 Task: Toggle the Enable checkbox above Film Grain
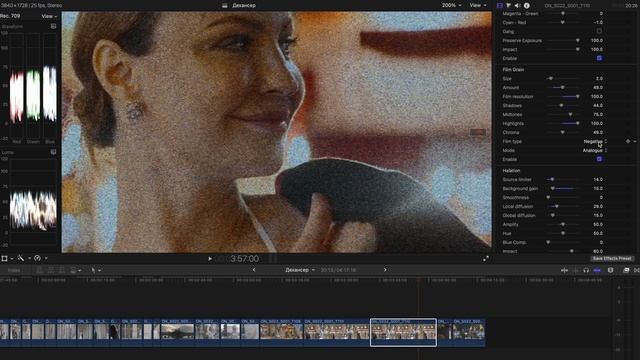point(599,58)
